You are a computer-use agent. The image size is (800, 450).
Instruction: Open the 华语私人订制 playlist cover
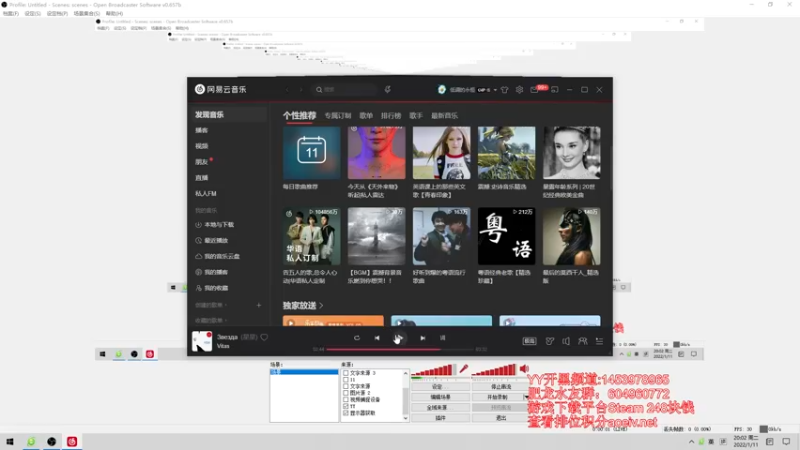tap(312, 236)
